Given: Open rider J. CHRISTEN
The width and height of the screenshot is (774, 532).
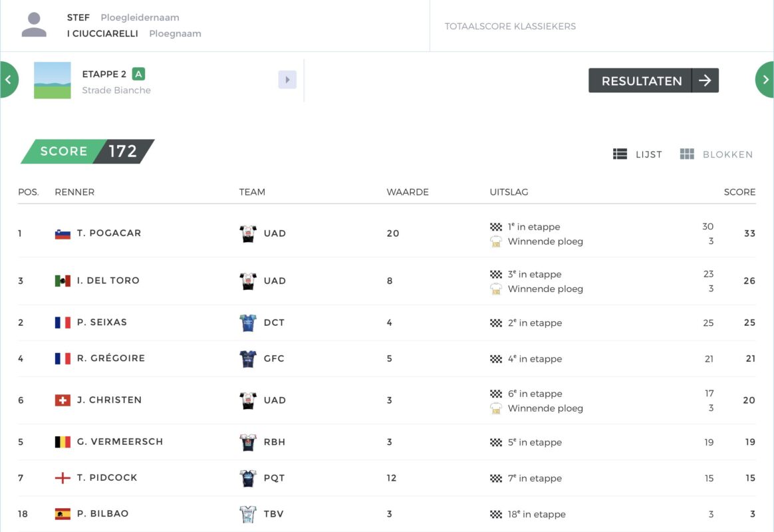Looking at the screenshot, I should tap(110, 400).
